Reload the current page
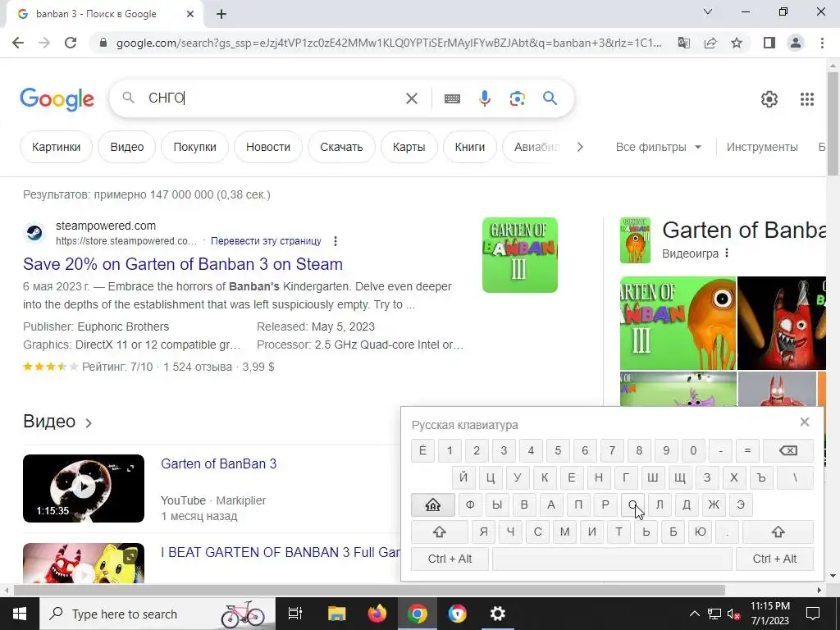Screen dimensions: 840x630 (x=71, y=43)
